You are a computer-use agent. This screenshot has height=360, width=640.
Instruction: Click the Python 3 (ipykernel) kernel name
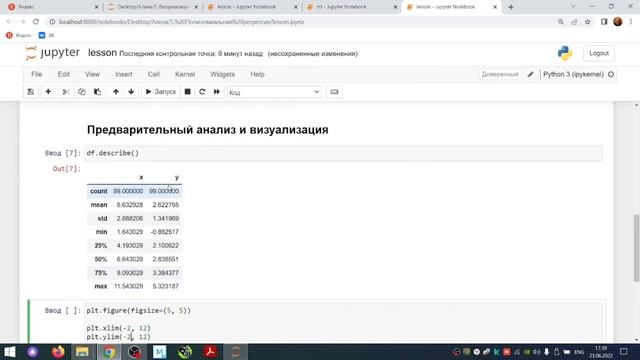click(573, 74)
